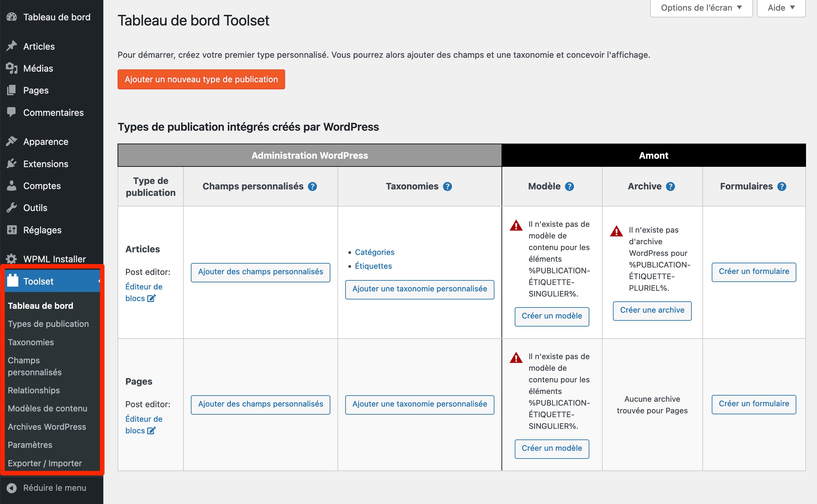This screenshot has width=817, height=504.
Task: Open Relationships submenu item
Action: click(x=34, y=390)
